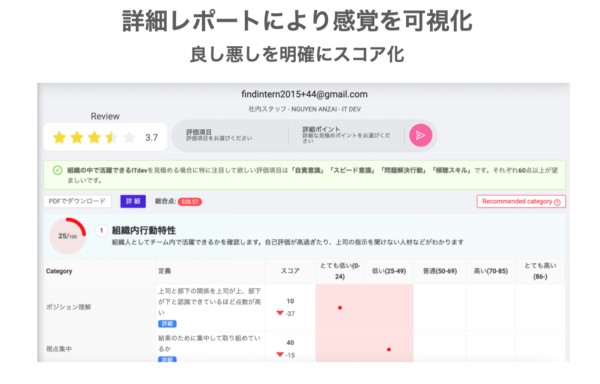600x384 pixels.
Task: Click the 3.7 rating value
Action: 152,138
